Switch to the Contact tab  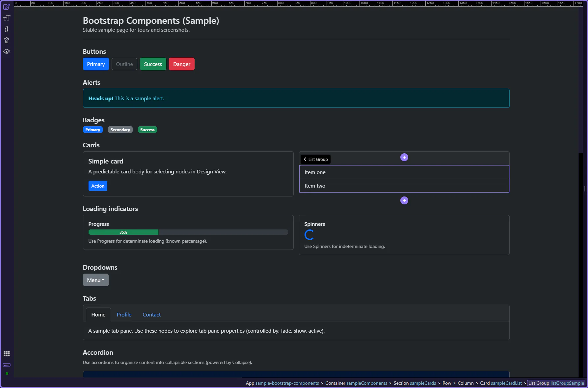point(151,314)
